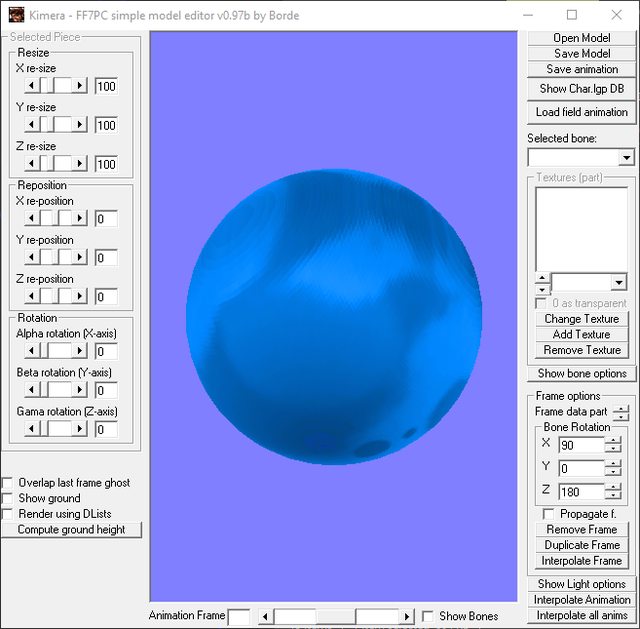Increase Alpha rotation with right arrow
The width and height of the screenshot is (640, 629).
pos(80,351)
